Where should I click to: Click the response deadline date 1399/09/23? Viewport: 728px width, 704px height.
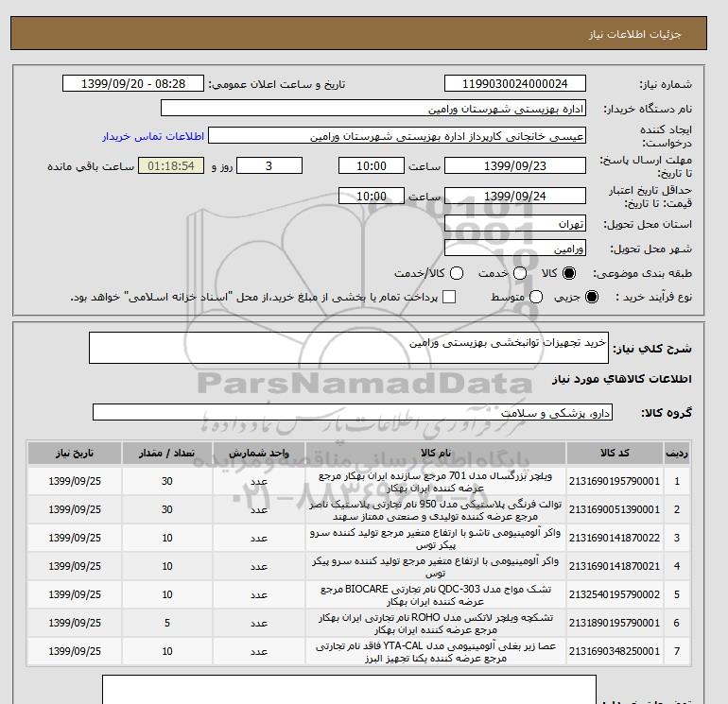[x=515, y=165]
